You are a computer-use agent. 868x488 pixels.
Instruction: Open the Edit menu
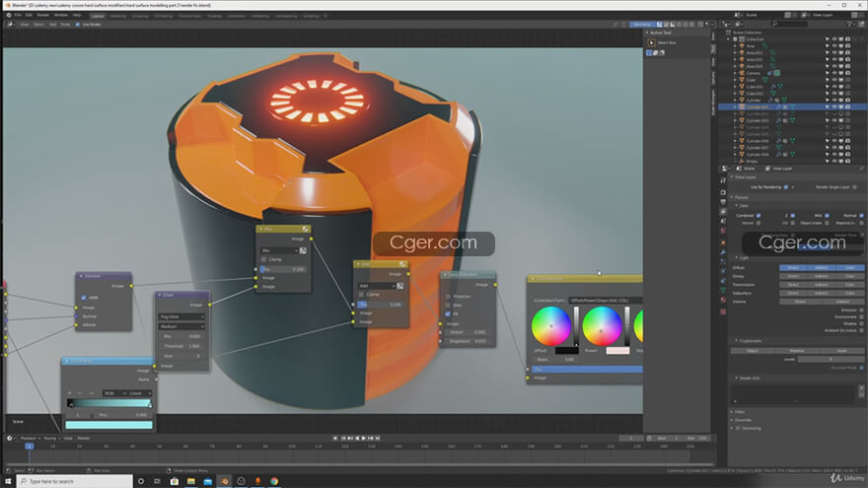pos(29,16)
